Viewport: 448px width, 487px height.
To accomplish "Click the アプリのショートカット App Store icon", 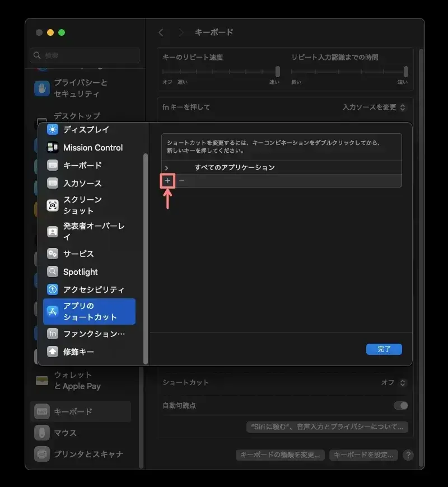I will pyautogui.click(x=53, y=311).
